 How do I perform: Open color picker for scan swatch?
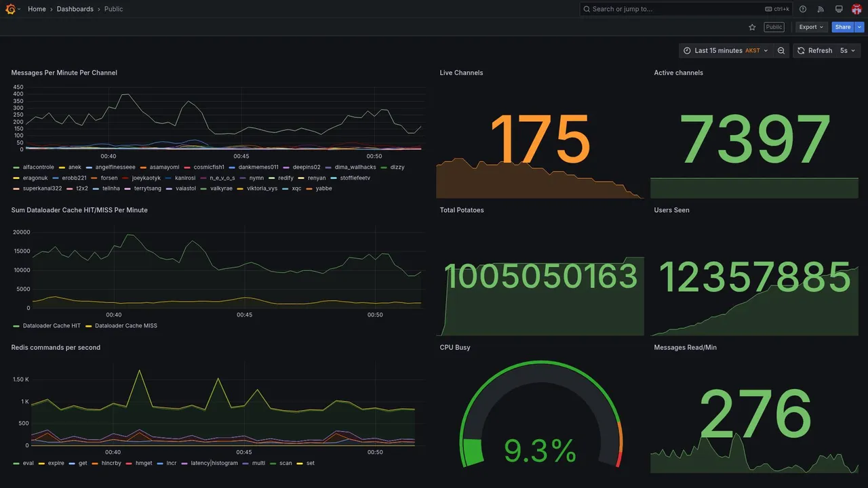tap(273, 463)
